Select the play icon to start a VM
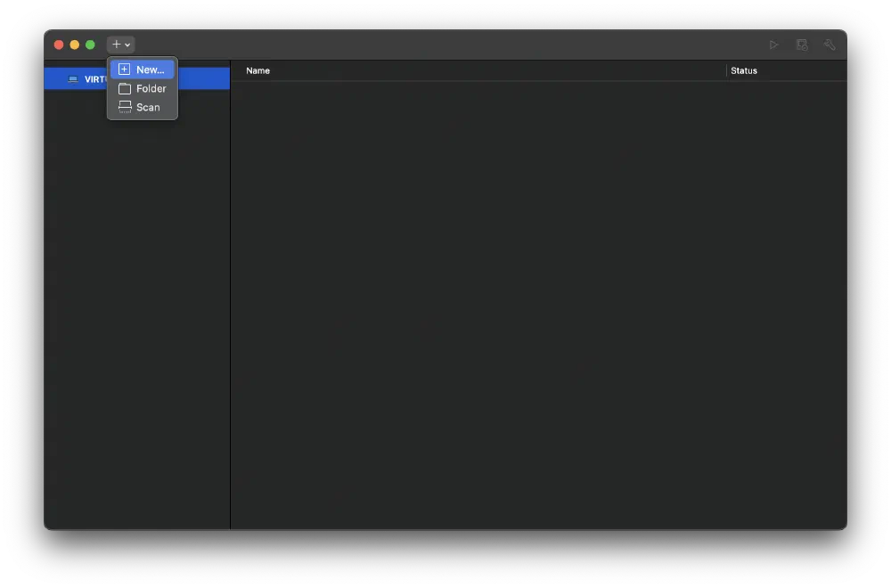This screenshot has width=891, height=588. (x=773, y=44)
